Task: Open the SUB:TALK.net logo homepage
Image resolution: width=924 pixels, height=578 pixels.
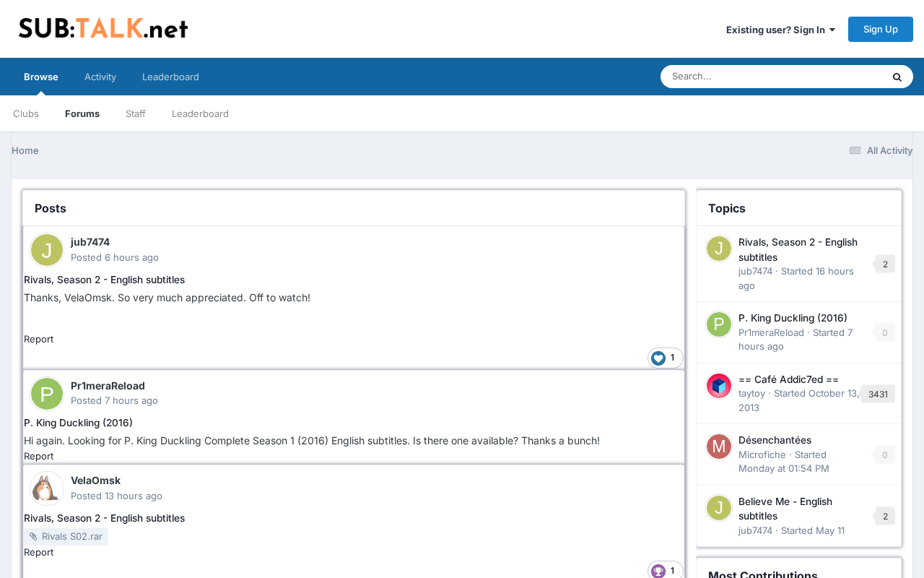Action: pos(103,28)
